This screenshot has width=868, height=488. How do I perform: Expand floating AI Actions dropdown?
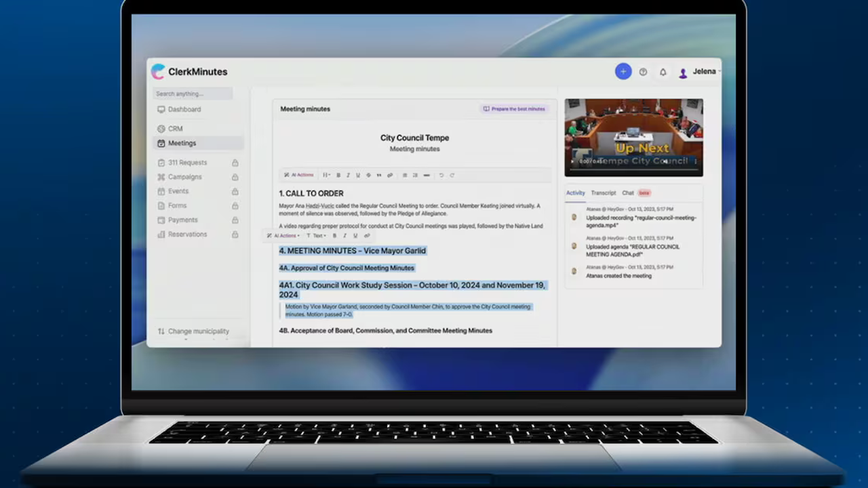coord(283,236)
